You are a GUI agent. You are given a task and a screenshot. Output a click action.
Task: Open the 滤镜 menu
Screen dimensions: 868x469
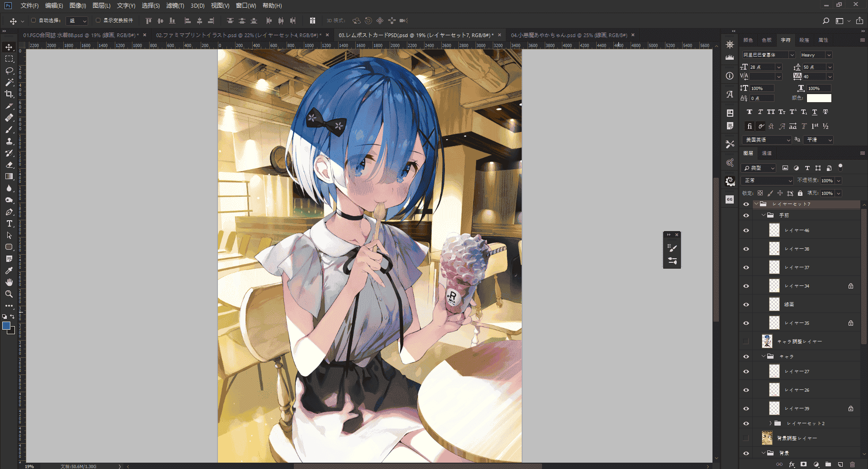tap(175, 5)
